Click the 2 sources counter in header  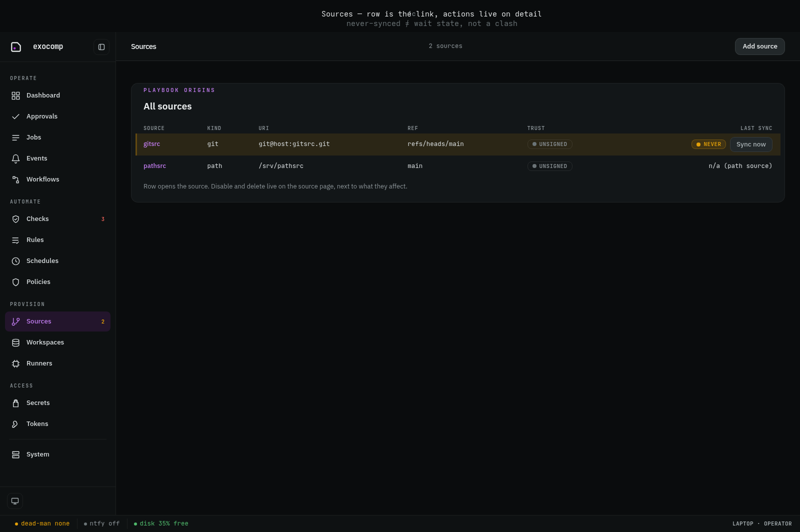pos(445,46)
